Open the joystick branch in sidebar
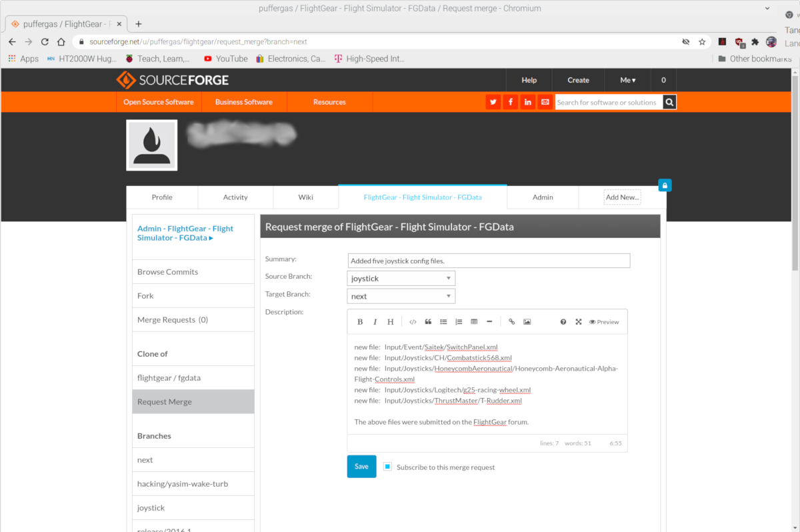800x532 pixels. 193,507
